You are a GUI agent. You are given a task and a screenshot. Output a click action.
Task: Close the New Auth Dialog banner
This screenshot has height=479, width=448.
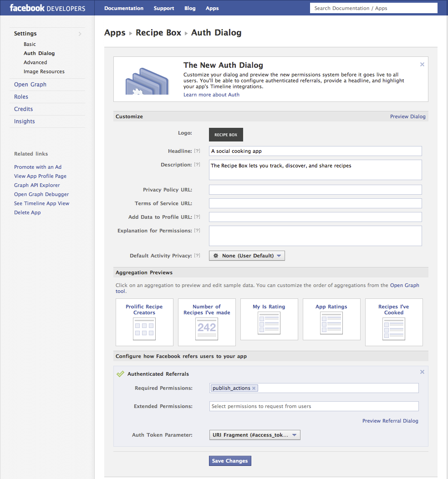coord(422,65)
